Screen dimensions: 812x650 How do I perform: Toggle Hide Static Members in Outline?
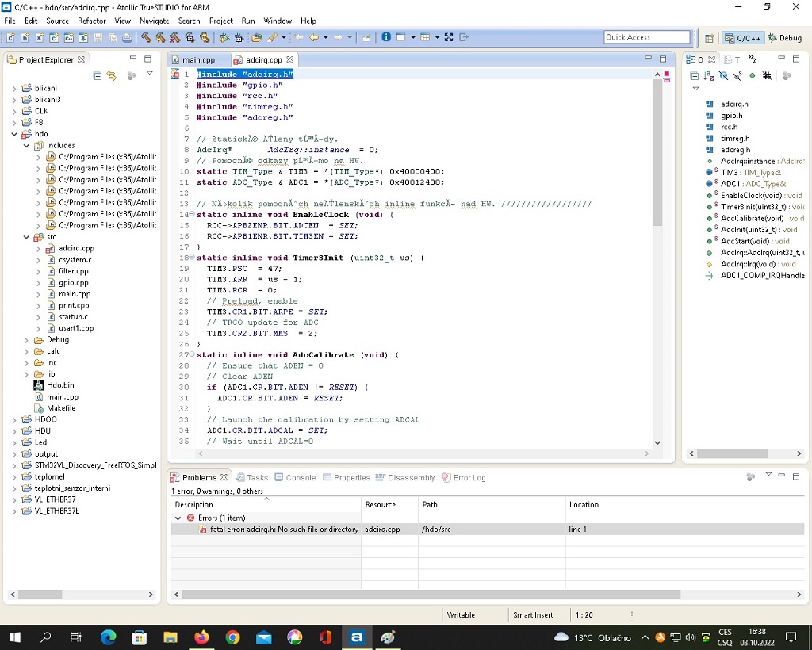click(737, 76)
